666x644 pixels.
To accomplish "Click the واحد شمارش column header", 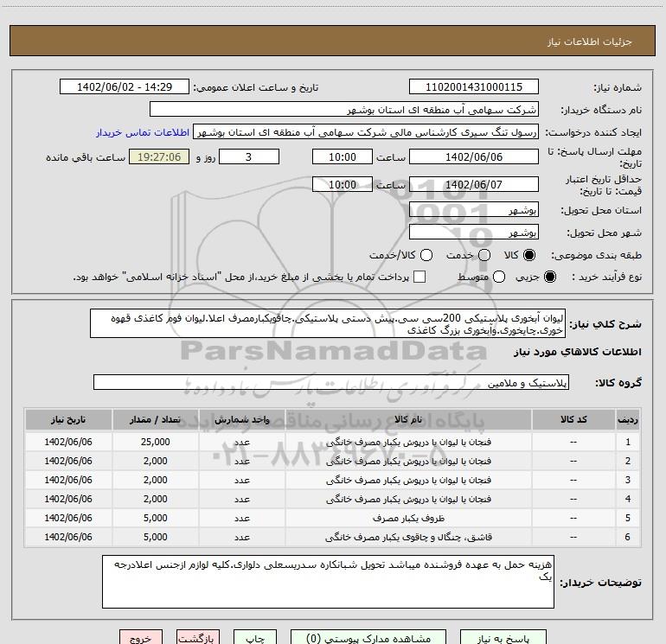I will pyautogui.click(x=241, y=419).
